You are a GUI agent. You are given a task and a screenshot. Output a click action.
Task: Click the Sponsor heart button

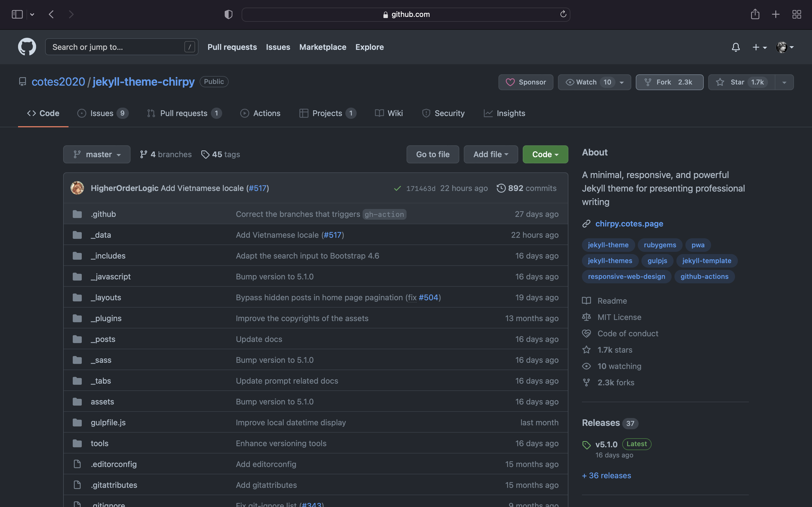[526, 82]
